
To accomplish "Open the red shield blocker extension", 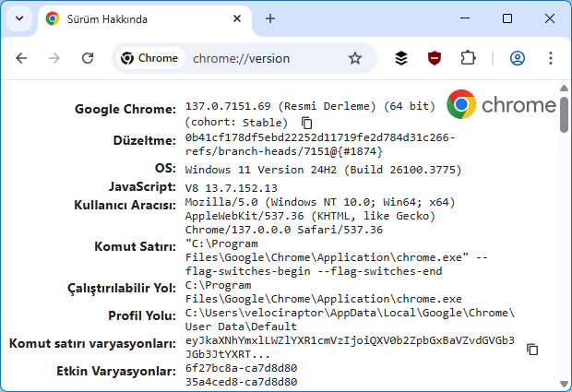I will pos(435,58).
